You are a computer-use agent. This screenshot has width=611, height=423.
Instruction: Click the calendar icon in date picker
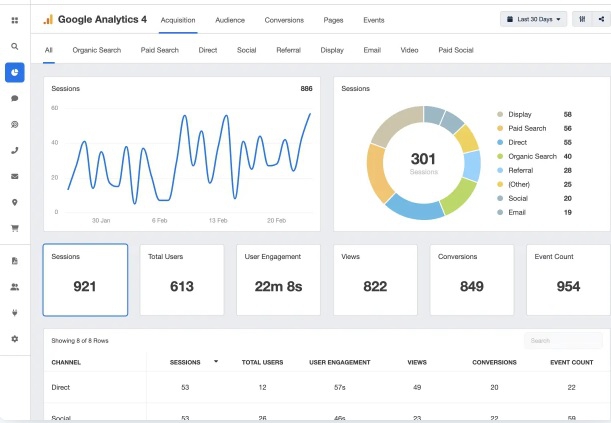click(x=509, y=19)
